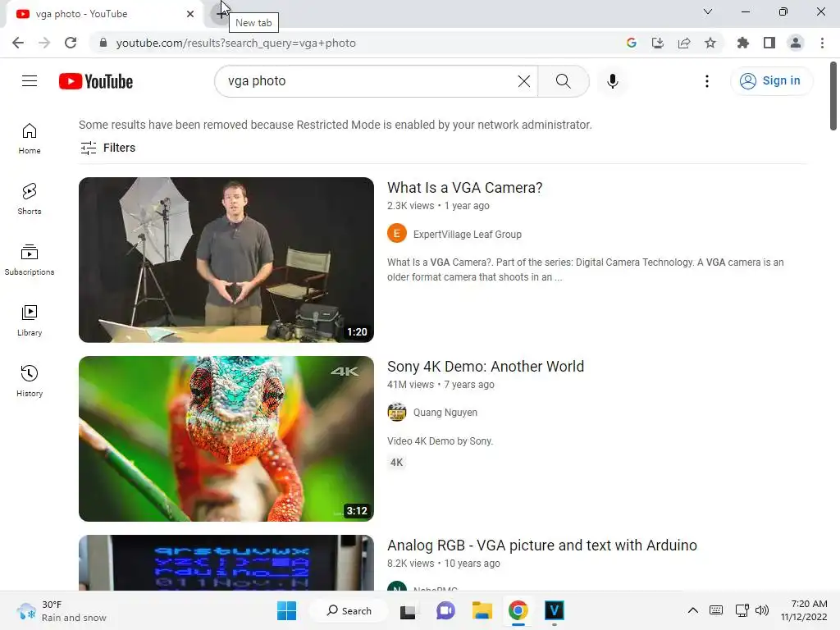The height and width of the screenshot is (630, 840).
Task: Click the YouTube logo
Action: pos(96,81)
